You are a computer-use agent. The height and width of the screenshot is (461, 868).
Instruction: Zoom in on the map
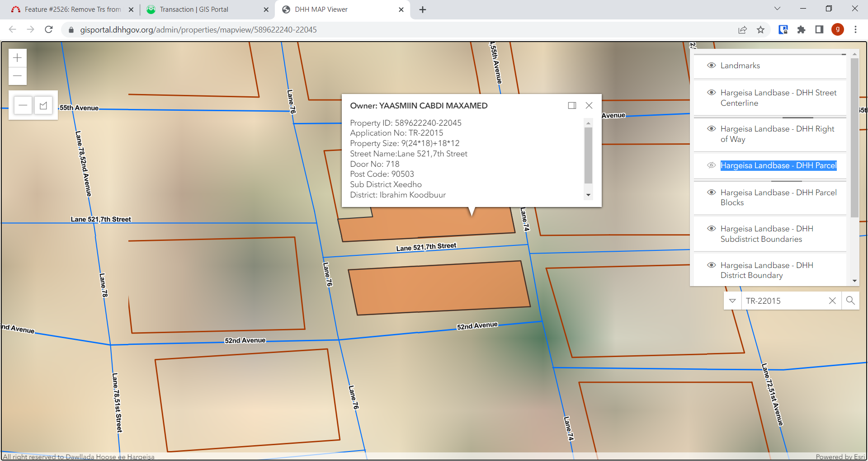pyautogui.click(x=18, y=58)
